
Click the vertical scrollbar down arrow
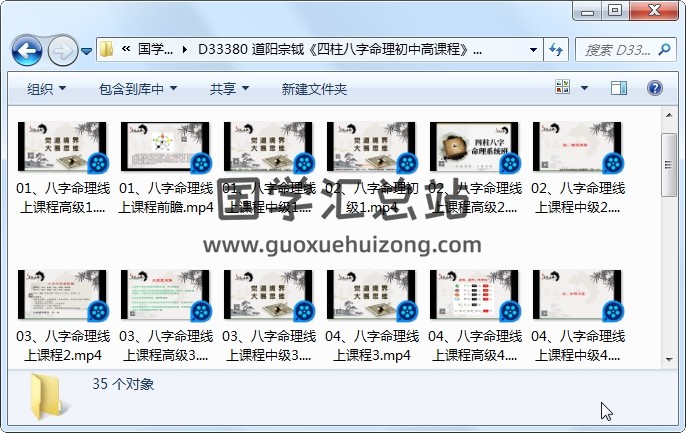click(x=669, y=358)
